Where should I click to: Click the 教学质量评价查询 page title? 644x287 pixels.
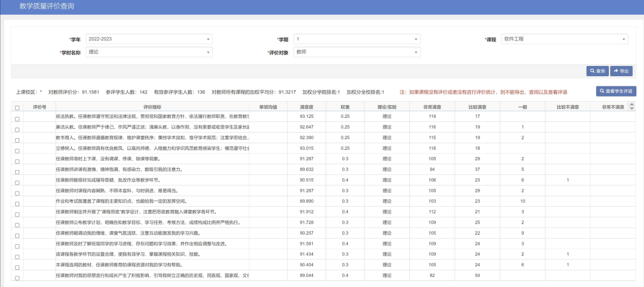pyautogui.click(x=47, y=6)
